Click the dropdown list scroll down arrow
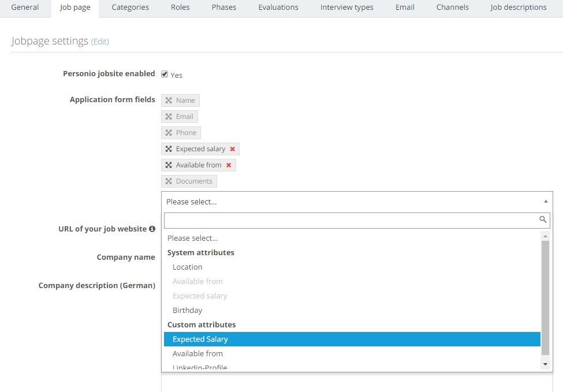563x392 pixels. (546, 364)
